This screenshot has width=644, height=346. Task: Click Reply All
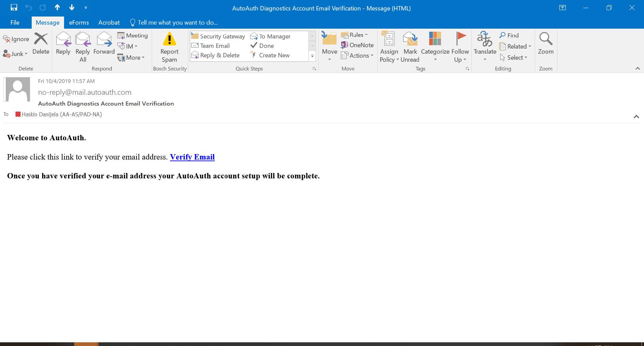83,47
